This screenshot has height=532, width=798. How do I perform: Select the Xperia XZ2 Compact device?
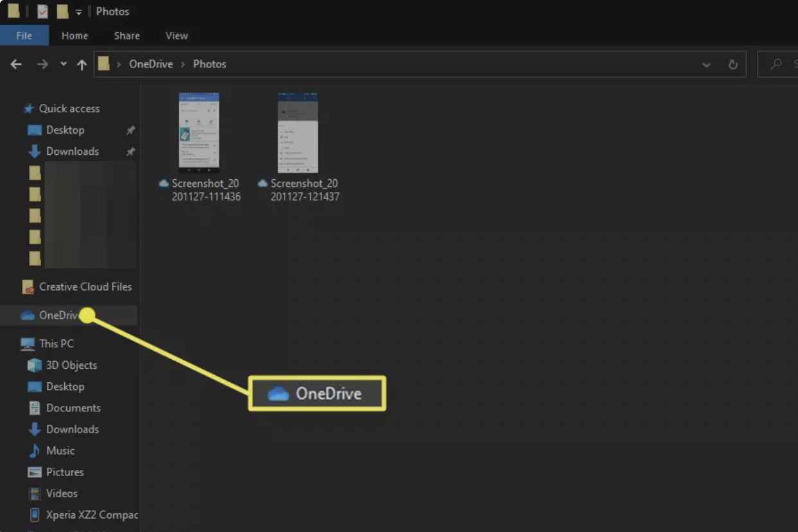(92, 515)
